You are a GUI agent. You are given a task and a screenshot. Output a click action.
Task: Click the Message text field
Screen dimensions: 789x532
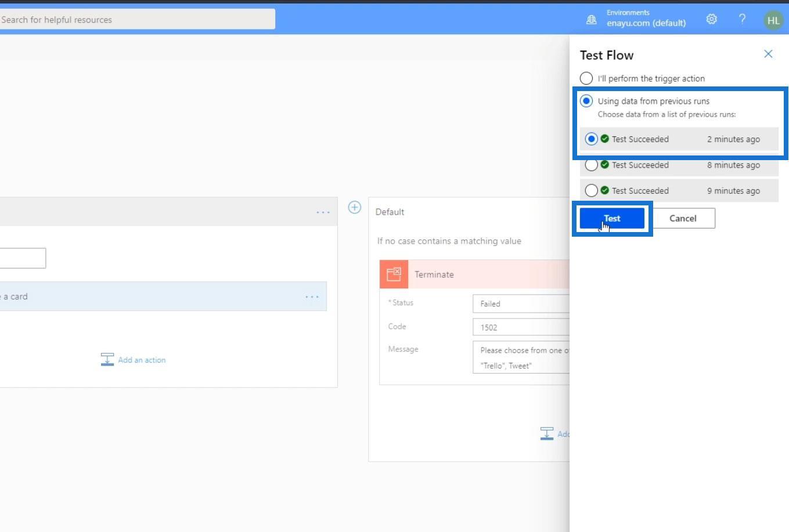click(x=521, y=357)
